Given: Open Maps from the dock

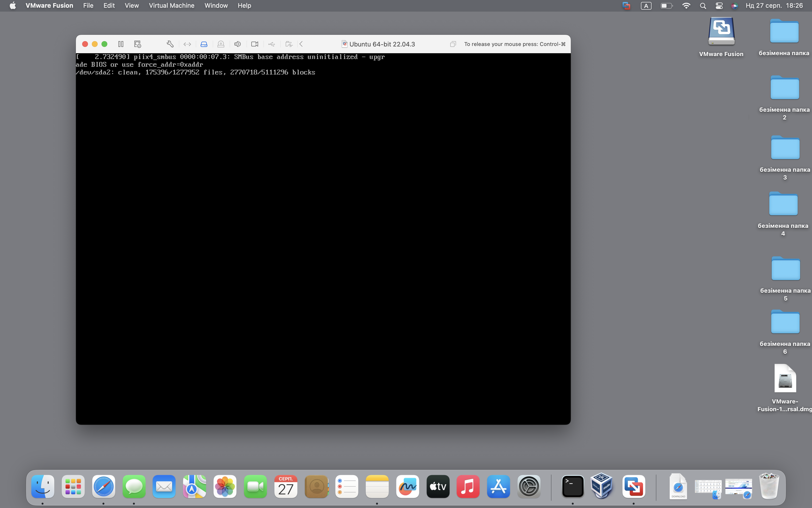Looking at the screenshot, I should click(x=195, y=486).
